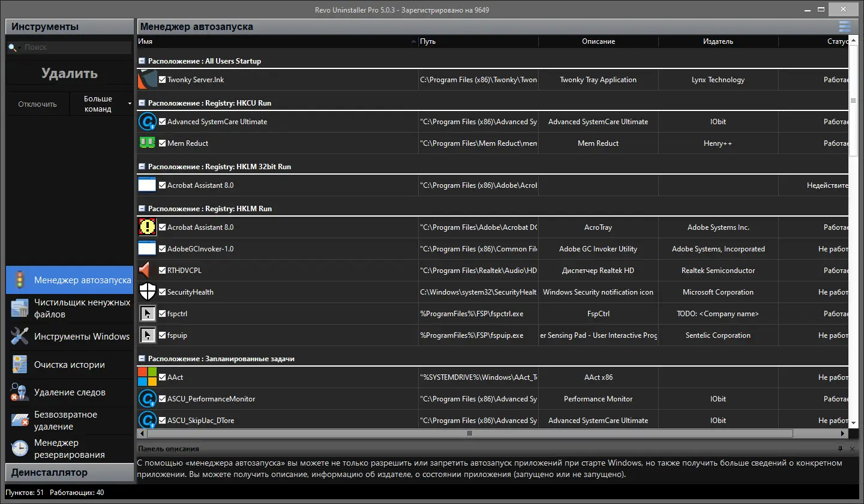Select the Advanced SystemCare Ultimate row icon
Image resolution: width=864 pixels, height=504 pixels.
pyautogui.click(x=147, y=122)
